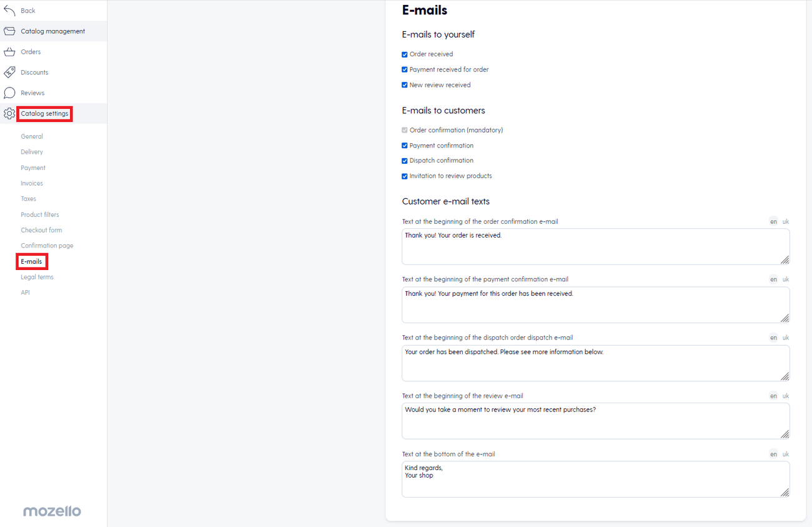This screenshot has width=812, height=527.
Task: Open Legal terms settings page
Action: [x=37, y=277]
